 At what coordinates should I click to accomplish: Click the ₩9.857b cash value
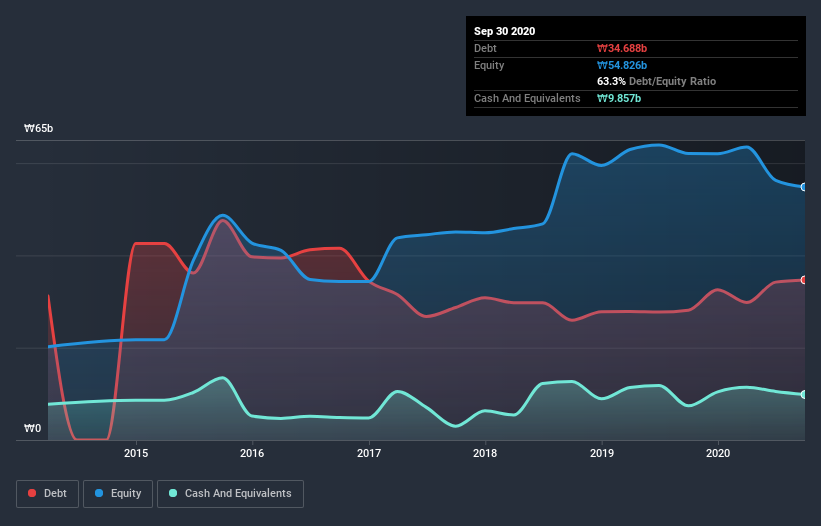(x=619, y=98)
